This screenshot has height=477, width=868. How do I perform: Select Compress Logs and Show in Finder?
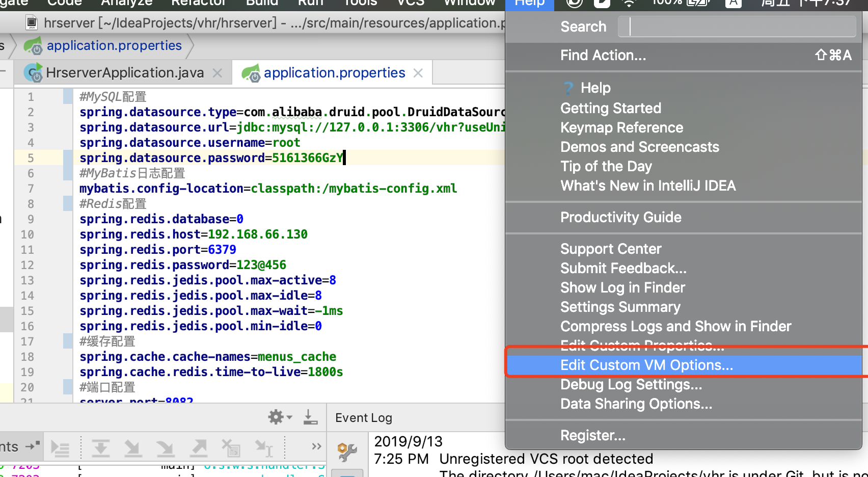[684, 326]
